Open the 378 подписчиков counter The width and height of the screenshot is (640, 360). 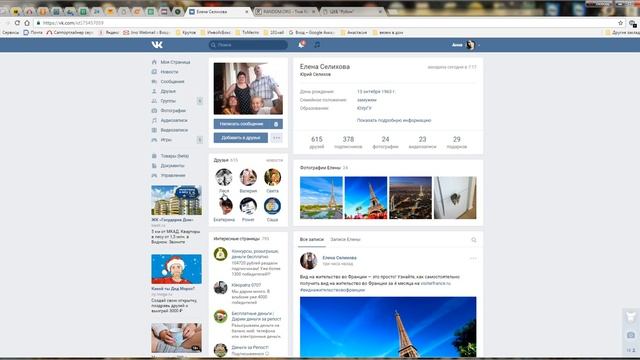pyautogui.click(x=348, y=142)
